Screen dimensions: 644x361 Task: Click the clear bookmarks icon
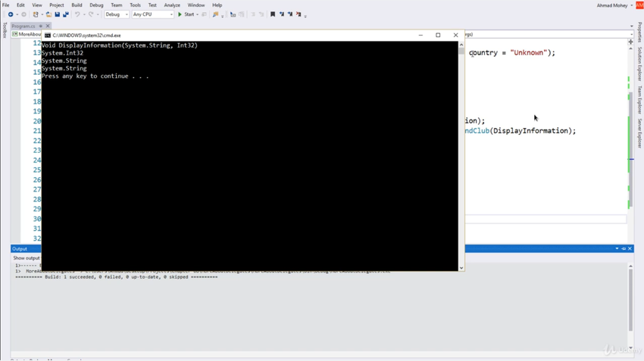pyautogui.click(x=299, y=14)
